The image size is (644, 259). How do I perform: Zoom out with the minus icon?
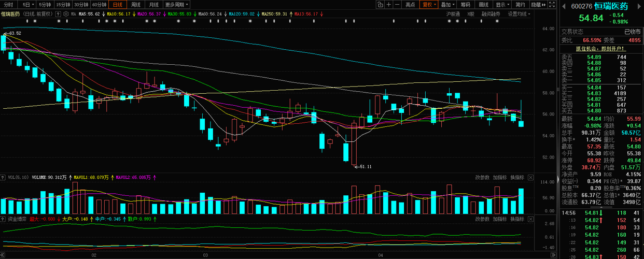click(x=398, y=4)
